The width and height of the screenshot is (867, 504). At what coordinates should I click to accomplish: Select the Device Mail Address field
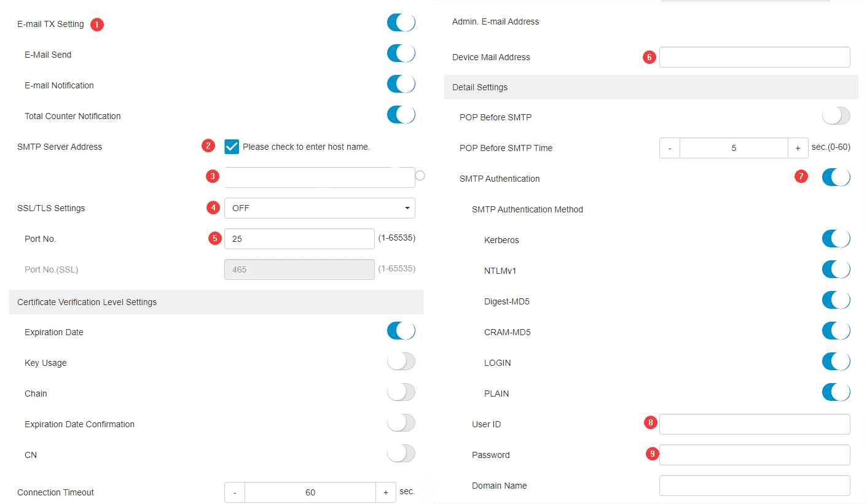(x=754, y=56)
